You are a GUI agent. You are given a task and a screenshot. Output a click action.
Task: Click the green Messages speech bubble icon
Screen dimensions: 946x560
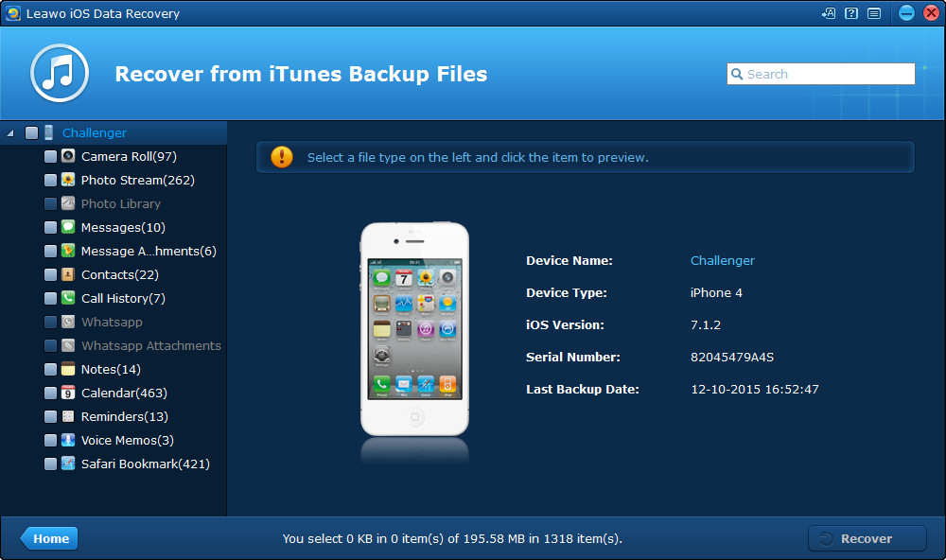coord(68,227)
